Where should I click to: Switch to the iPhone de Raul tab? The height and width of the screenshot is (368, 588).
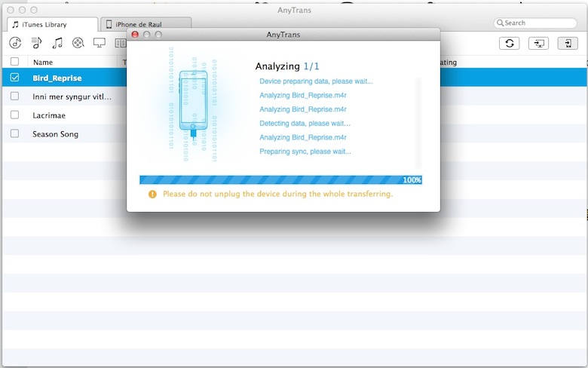pos(146,24)
